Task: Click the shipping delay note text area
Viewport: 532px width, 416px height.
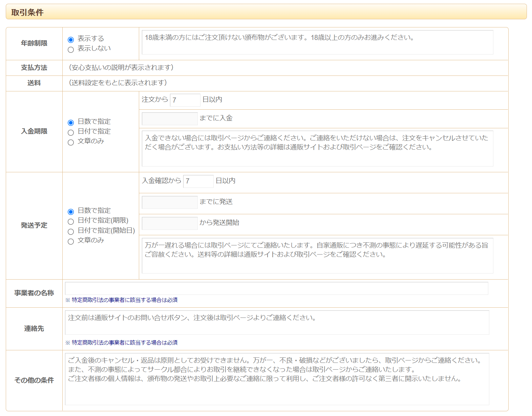Action: coord(317,256)
